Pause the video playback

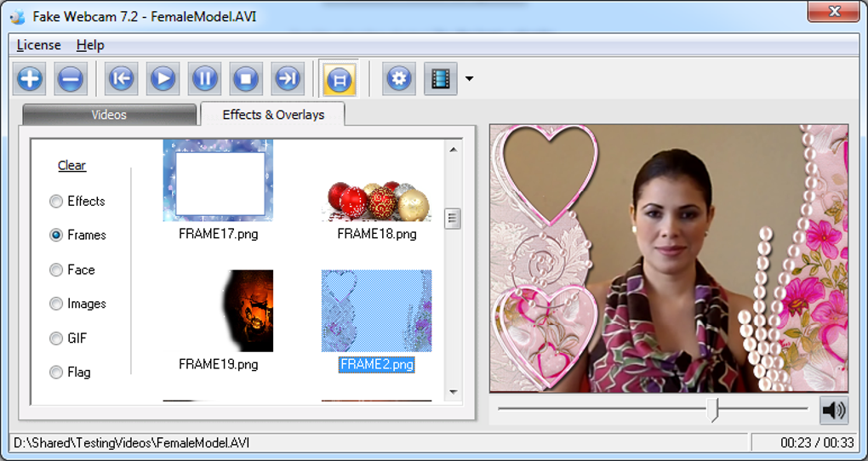pyautogui.click(x=204, y=78)
